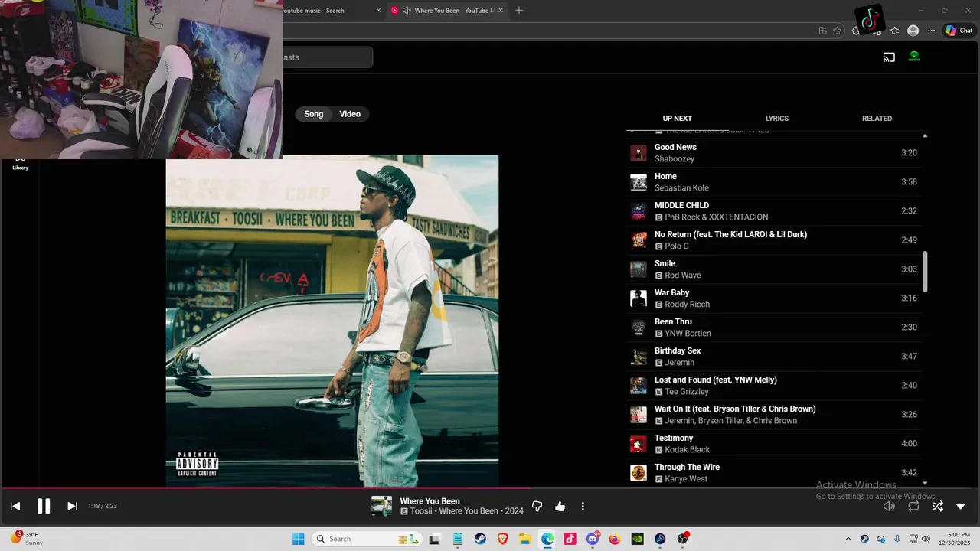Open the Windows Start menu
This screenshot has width=980, height=551.
[299, 539]
